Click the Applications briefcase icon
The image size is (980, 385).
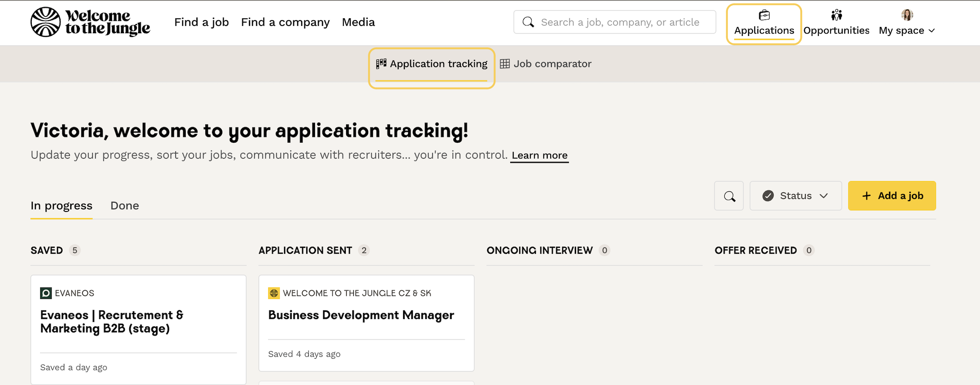pyautogui.click(x=764, y=15)
